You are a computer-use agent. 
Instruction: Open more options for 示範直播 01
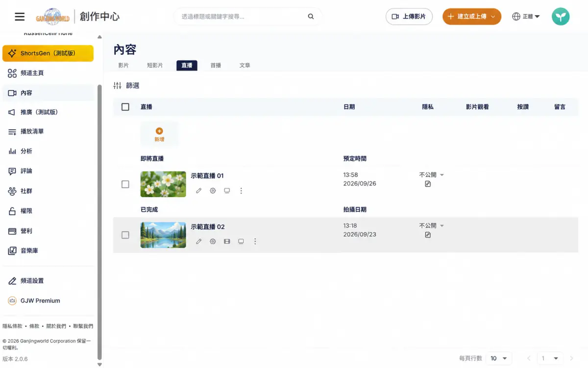[x=241, y=191]
